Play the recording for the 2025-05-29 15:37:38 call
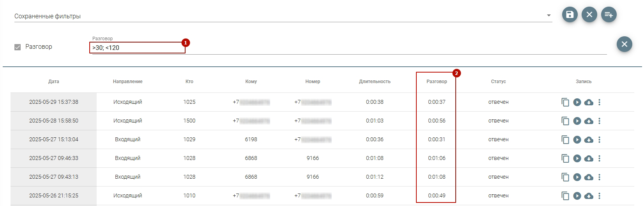The height and width of the screenshot is (206, 644). pos(577,102)
